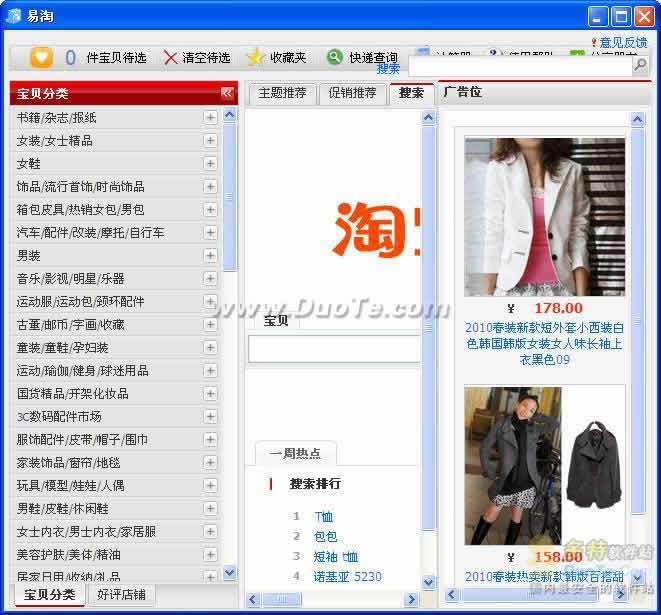Switch to the 促销推荐 tab
The height and width of the screenshot is (615, 661).
352,93
